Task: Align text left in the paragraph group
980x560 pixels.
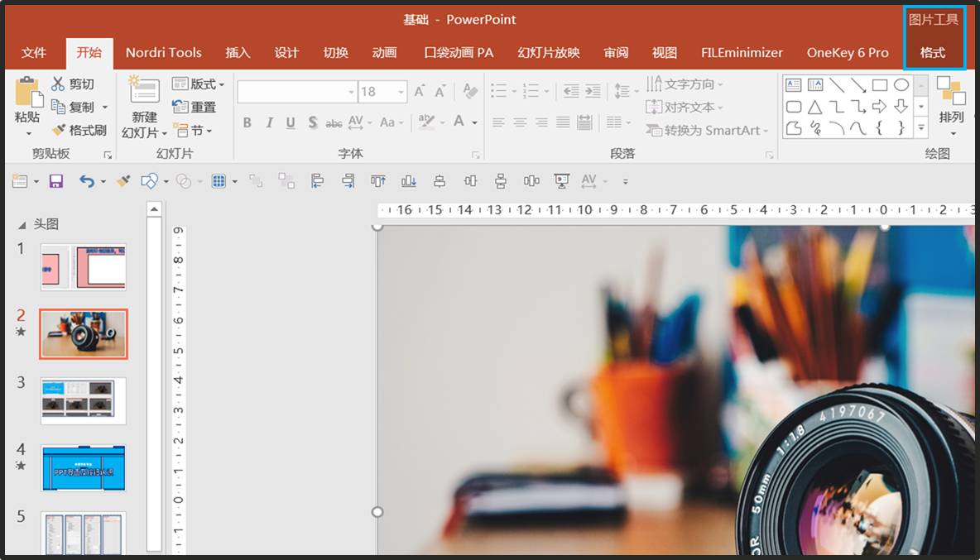Action: point(498,122)
